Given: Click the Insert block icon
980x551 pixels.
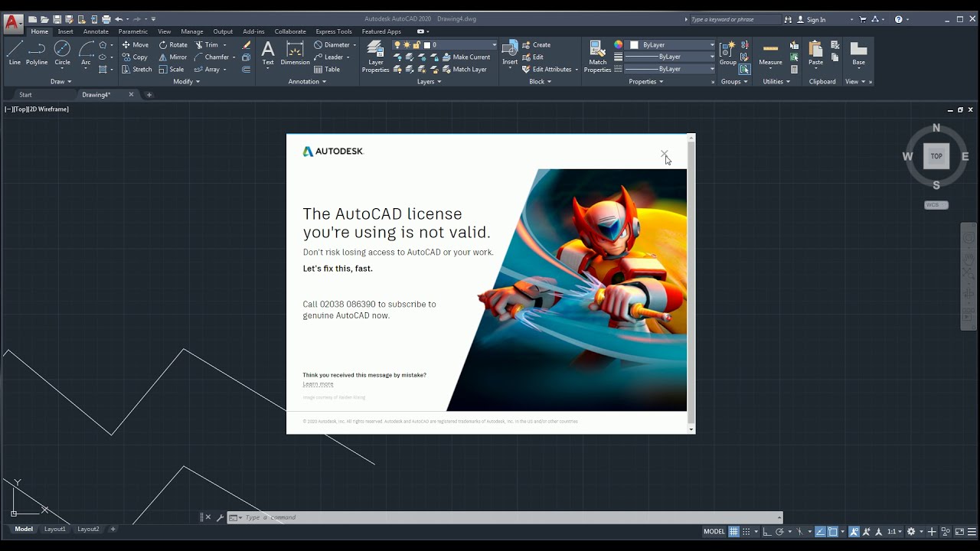Looking at the screenshot, I should (510, 54).
